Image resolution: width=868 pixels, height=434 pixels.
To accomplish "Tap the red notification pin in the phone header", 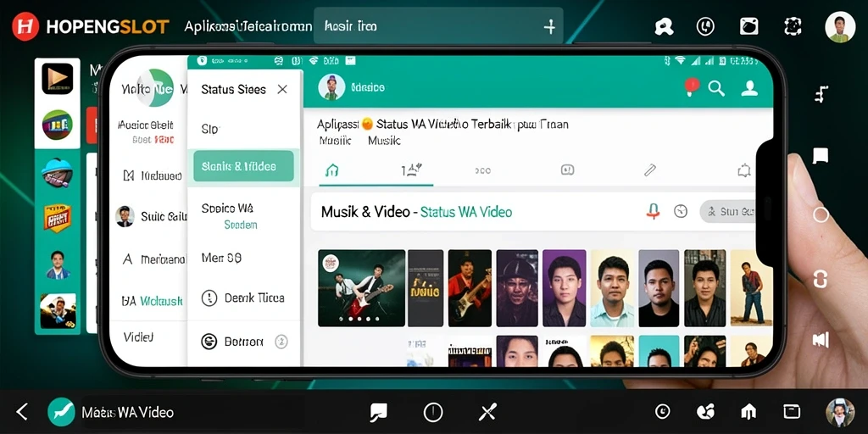I will click(692, 86).
